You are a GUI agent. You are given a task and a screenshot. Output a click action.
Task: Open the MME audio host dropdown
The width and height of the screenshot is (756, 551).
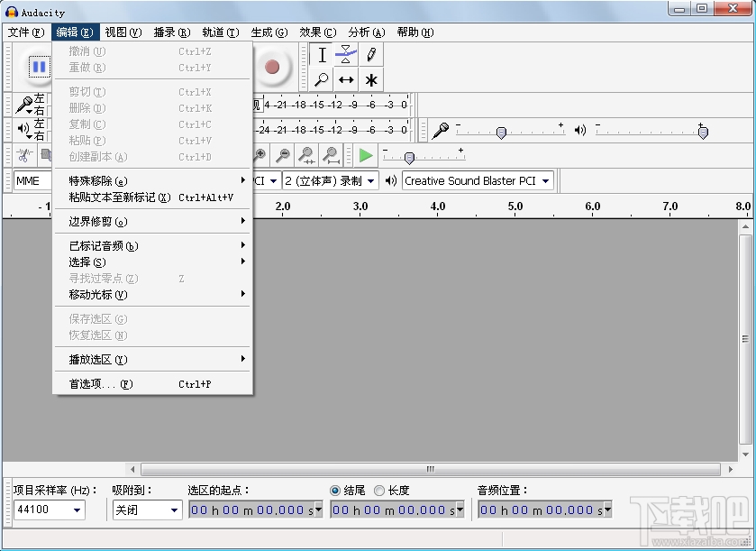coord(32,179)
